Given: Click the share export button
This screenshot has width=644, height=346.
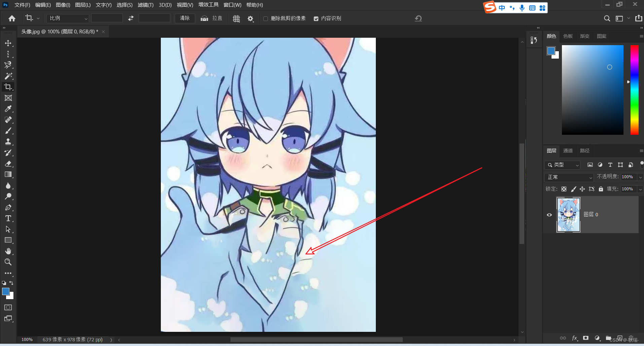Looking at the screenshot, I should [x=638, y=18].
